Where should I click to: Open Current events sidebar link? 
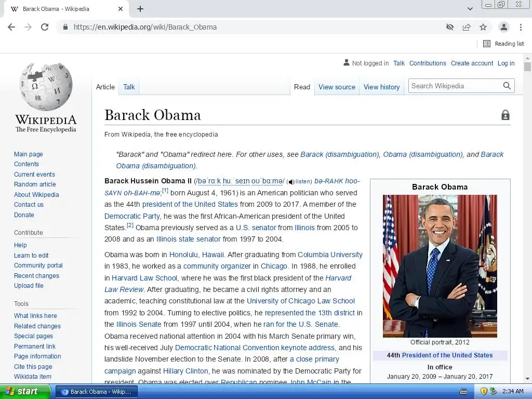(x=34, y=175)
